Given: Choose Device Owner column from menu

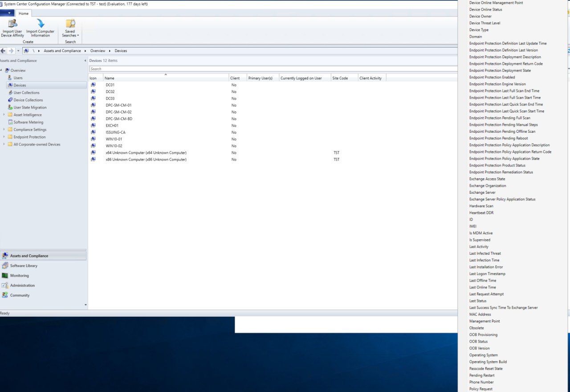Looking at the screenshot, I should click(x=480, y=16).
